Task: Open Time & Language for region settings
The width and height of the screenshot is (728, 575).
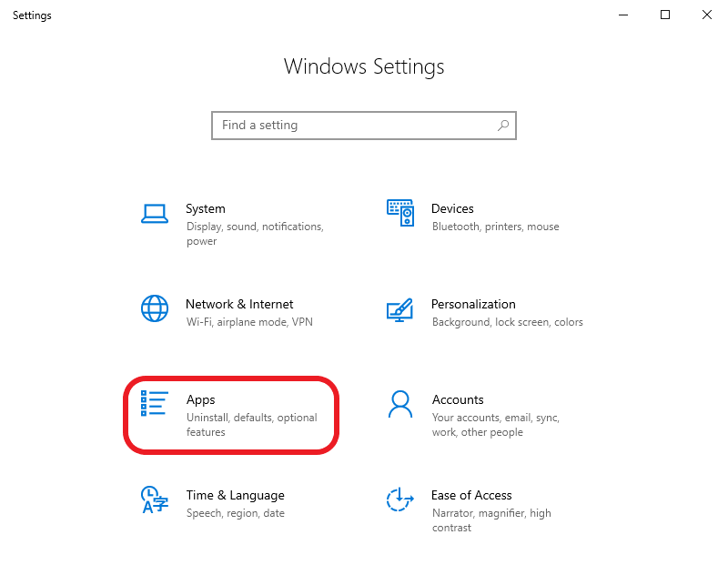Action: click(227, 503)
